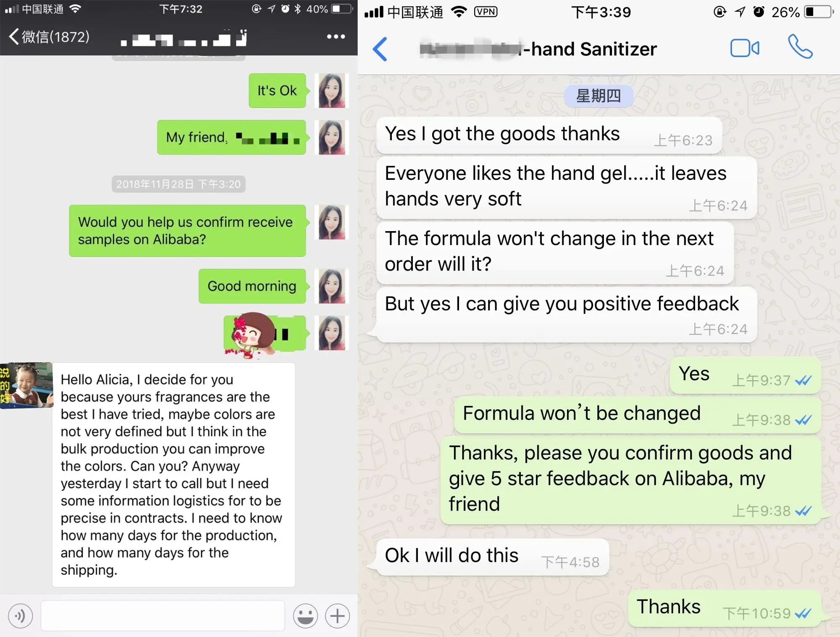Screen dimensions: 840x637
Task: Open the three-dot chat options menu
Action: 336,37
